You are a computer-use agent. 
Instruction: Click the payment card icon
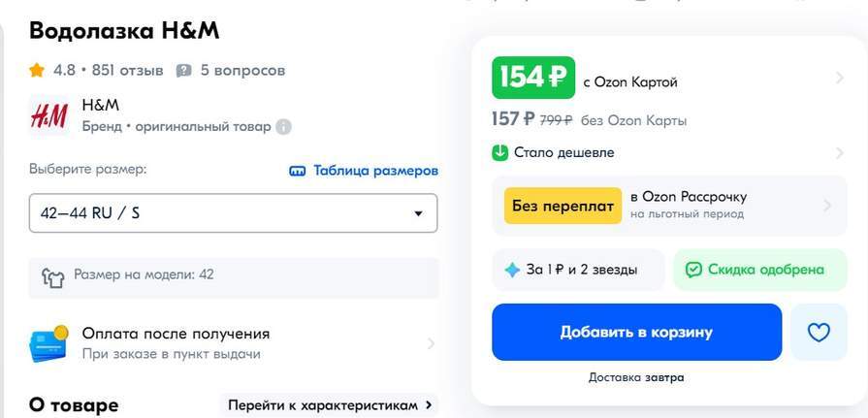(48, 344)
